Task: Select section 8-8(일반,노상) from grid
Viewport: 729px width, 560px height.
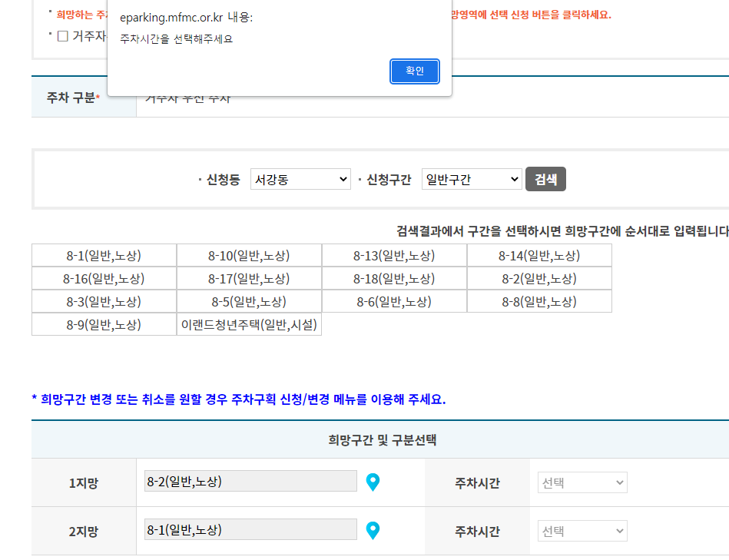Action: pyautogui.click(x=539, y=302)
